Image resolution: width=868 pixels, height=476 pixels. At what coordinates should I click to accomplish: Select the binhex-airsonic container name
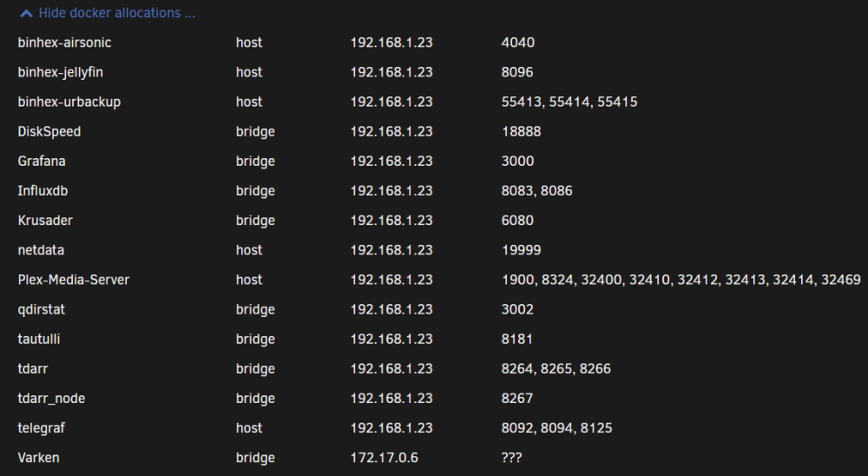[64, 43]
